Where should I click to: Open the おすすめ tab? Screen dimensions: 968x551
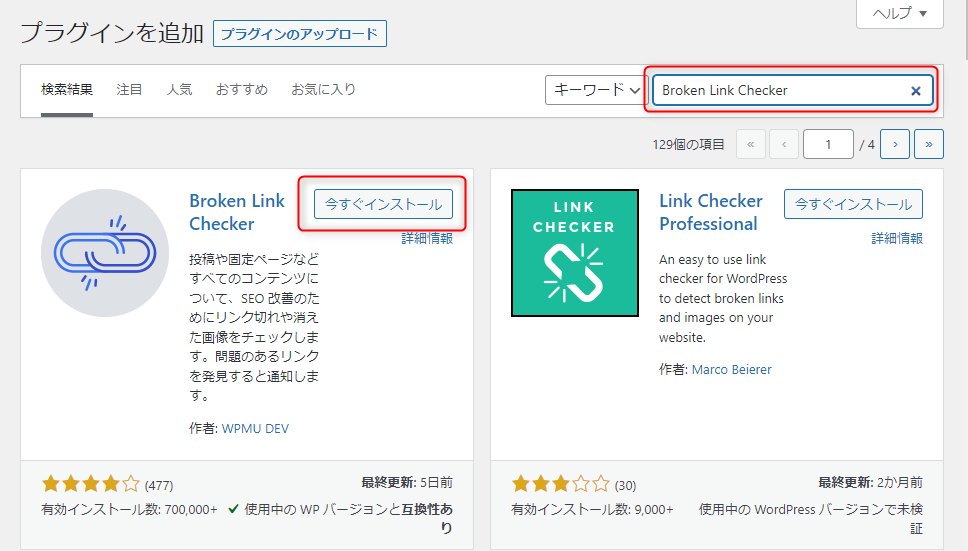point(241,90)
